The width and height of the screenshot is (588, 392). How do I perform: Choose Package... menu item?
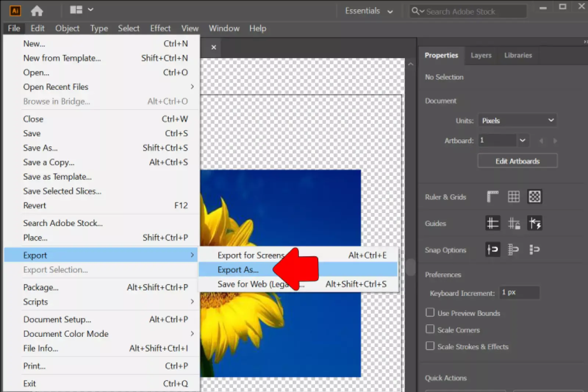tap(101, 287)
